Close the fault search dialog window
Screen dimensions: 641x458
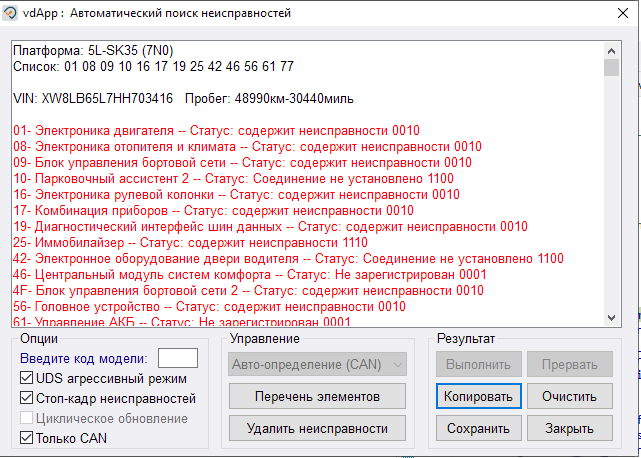(x=623, y=13)
